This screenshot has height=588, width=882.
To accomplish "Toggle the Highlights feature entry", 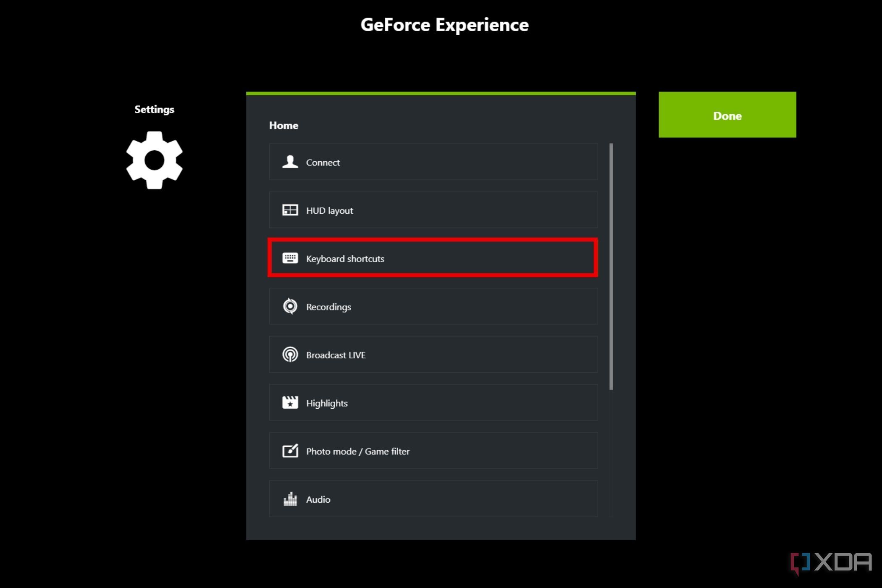I will 433,403.
